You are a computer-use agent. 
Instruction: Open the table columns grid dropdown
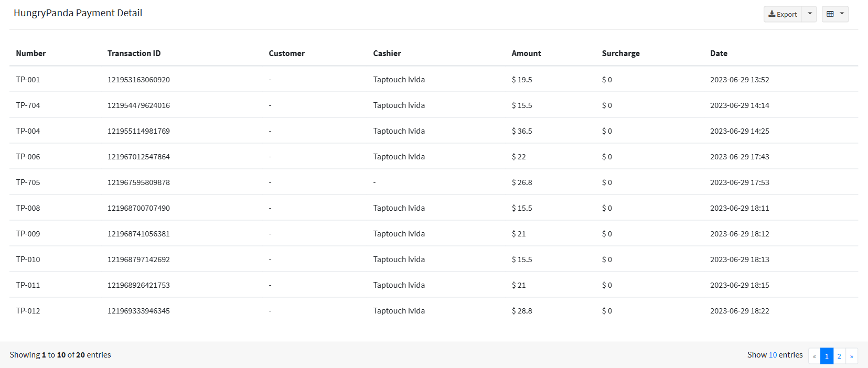click(x=835, y=14)
